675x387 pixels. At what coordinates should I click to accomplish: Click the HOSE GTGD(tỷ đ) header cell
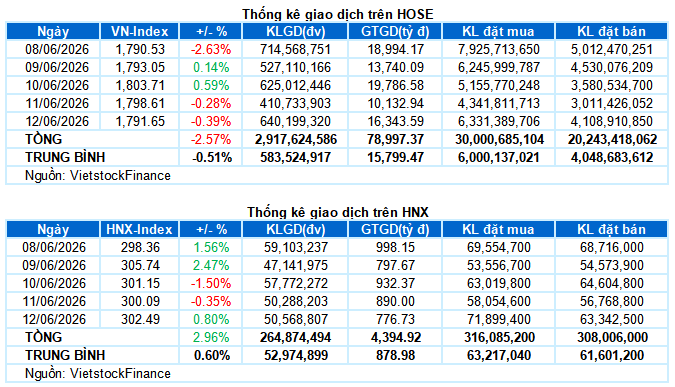[x=395, y=31]
